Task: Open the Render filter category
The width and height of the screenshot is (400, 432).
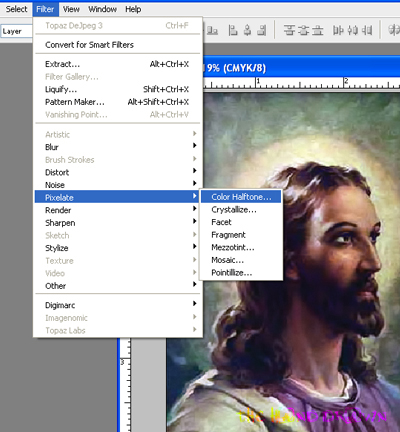Action: point(118,210)
